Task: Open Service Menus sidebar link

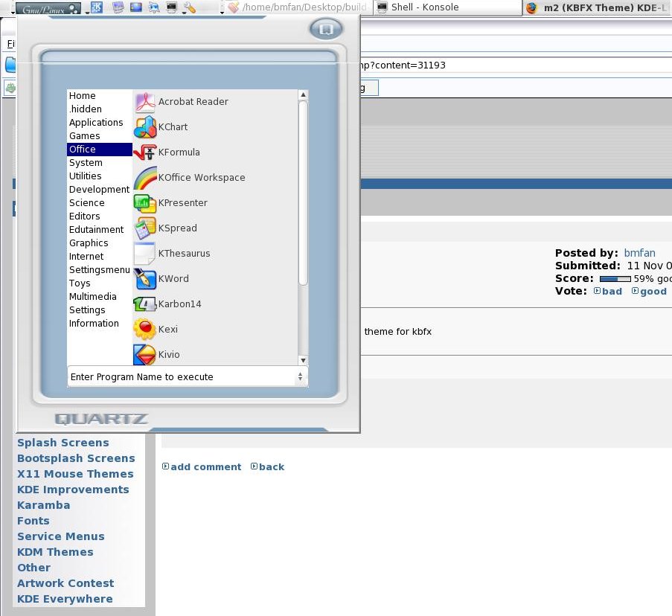Action: (x=61, y=536)
